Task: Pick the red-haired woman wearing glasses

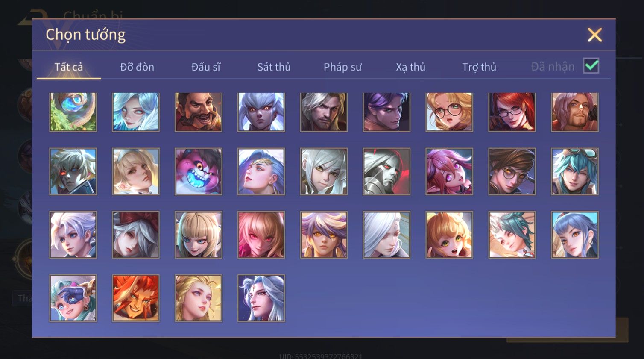Action: coord(512,112)
